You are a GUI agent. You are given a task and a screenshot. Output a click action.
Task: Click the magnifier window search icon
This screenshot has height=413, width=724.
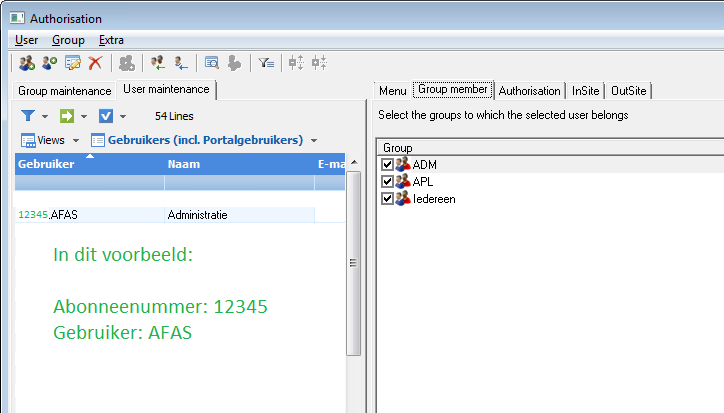click(x=211, y=62)
